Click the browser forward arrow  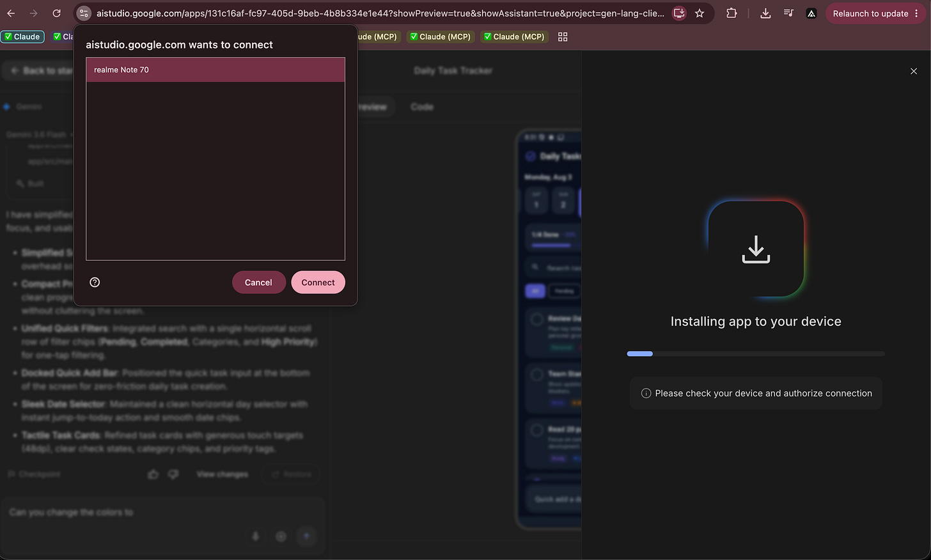33,13
